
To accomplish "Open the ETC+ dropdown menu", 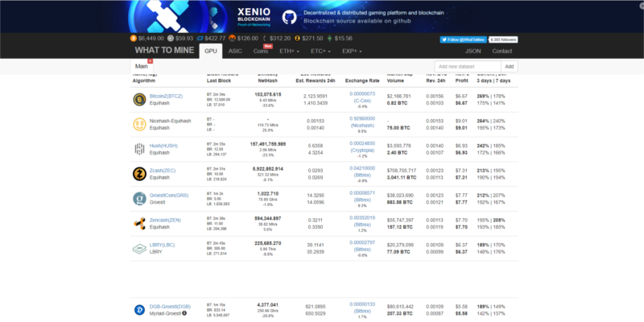I will [x=320, y=51].
